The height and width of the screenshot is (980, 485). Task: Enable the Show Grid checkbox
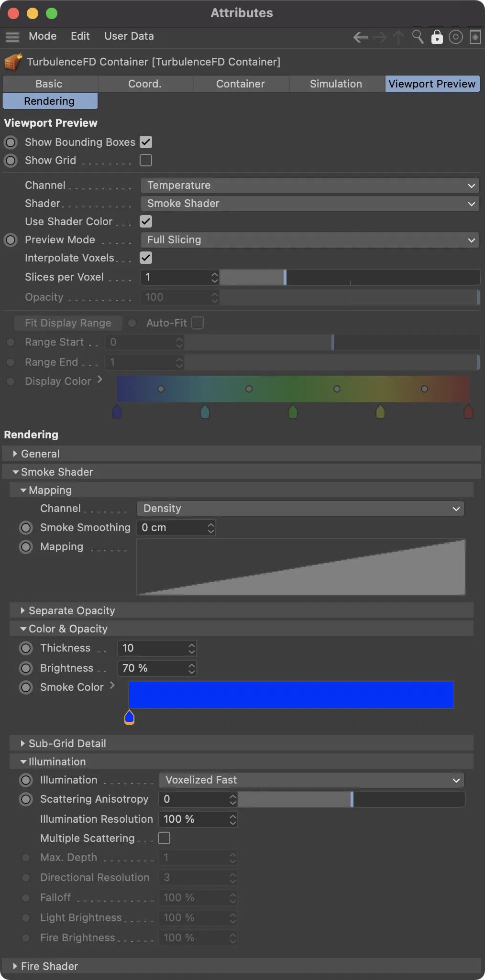(x=146, y=160)
